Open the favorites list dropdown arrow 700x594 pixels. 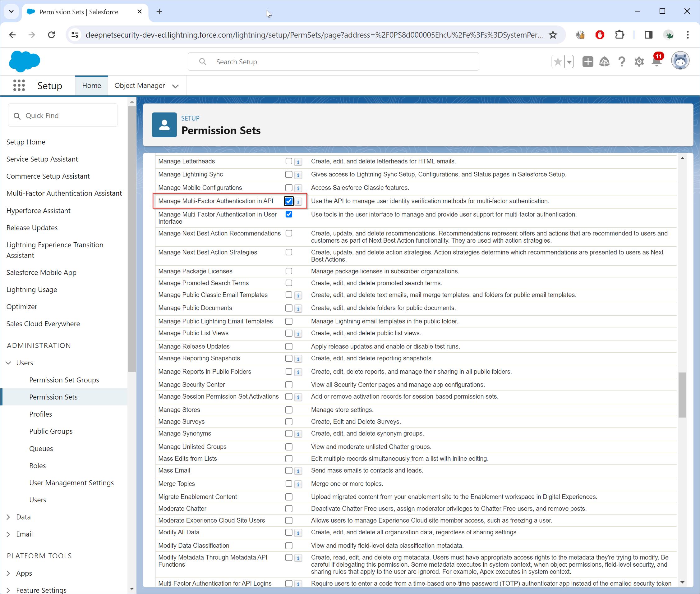click(x=569, y=62)
